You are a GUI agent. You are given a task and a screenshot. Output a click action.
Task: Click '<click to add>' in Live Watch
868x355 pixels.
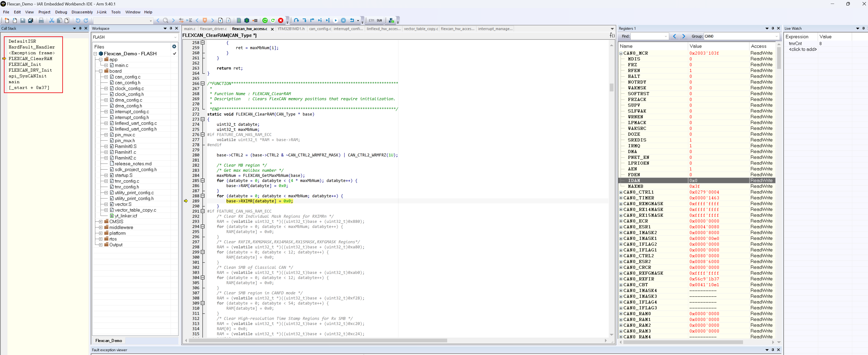point(803,49)
